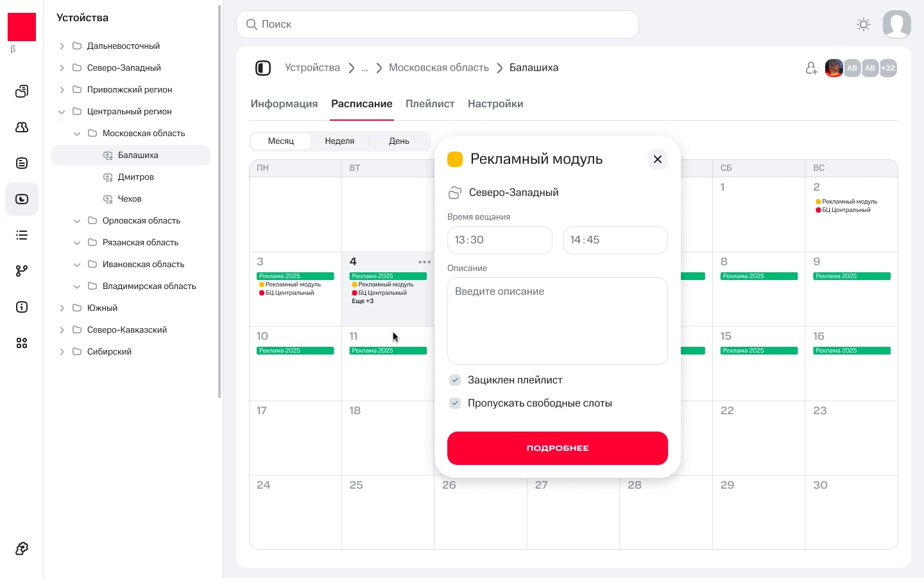
Task: Click the Введите описание text field
Action: [557, 321]
